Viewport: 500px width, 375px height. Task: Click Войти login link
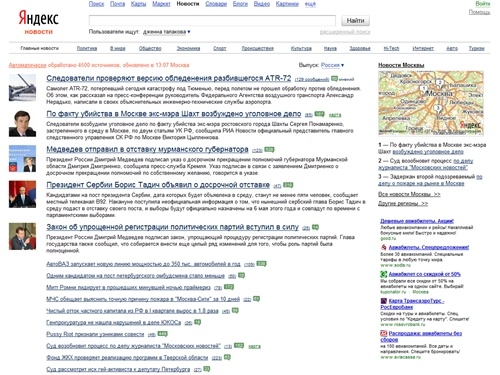[x=483, y=4]
